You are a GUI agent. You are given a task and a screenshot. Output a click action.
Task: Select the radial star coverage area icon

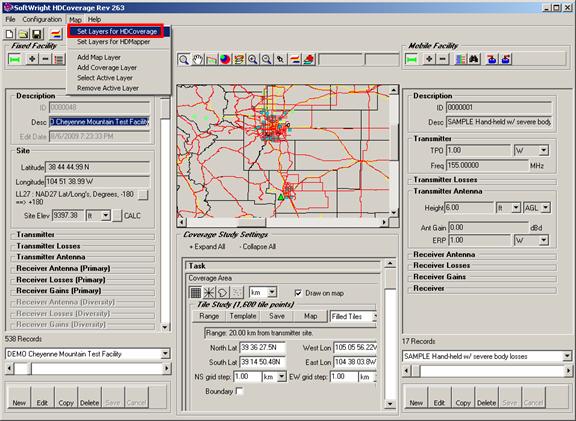[x=209, y=293]
